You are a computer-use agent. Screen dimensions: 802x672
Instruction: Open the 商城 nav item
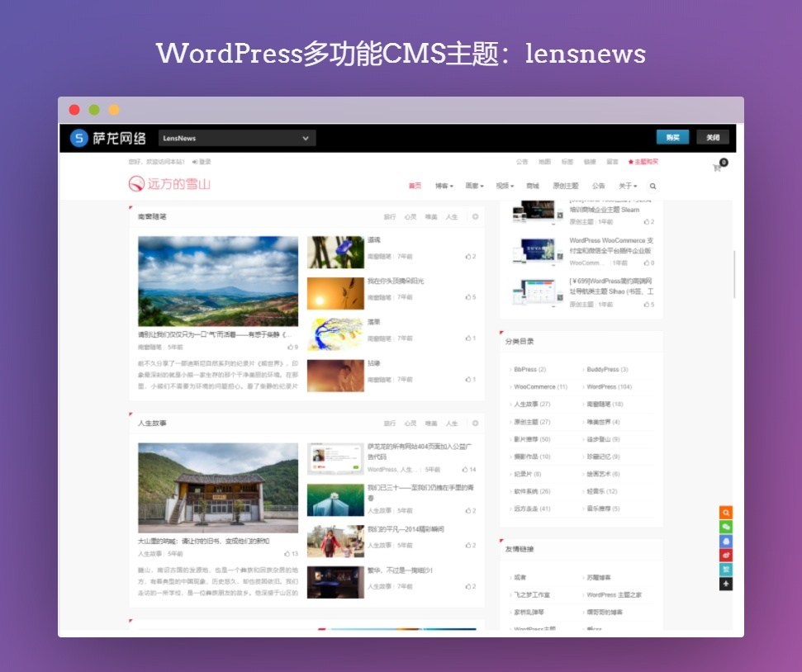pyautogui.click(x=533, y=186)
